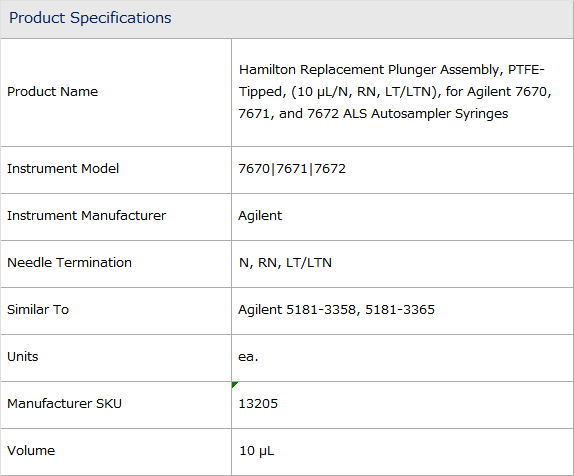Click the Product Specifications header
574x476 pixels.
pyautogui.click(x=90, y=18)
